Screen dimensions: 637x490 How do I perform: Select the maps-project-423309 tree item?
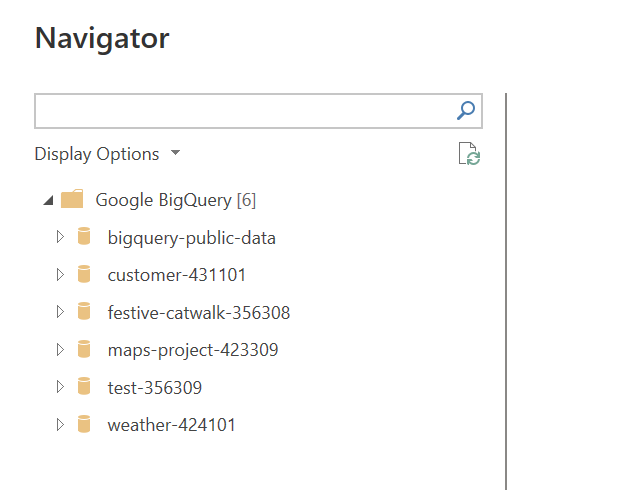pos(193,350)
